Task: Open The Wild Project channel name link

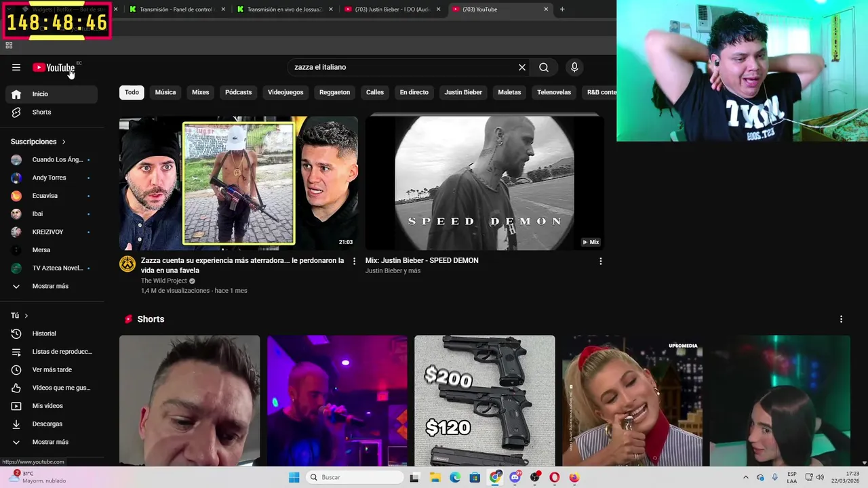Action: (x=163, y=281)
